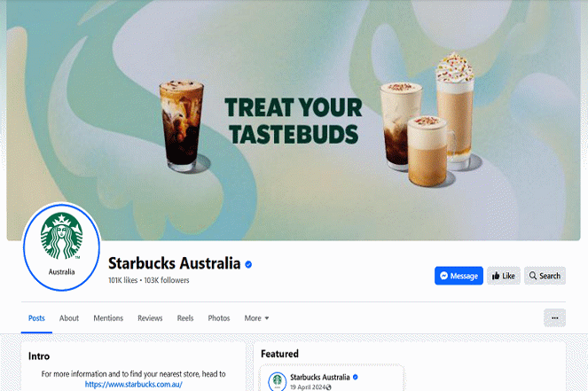Click the Messenger icon on Message button
The height and width of the screenshot is (391, 588).
444,276
